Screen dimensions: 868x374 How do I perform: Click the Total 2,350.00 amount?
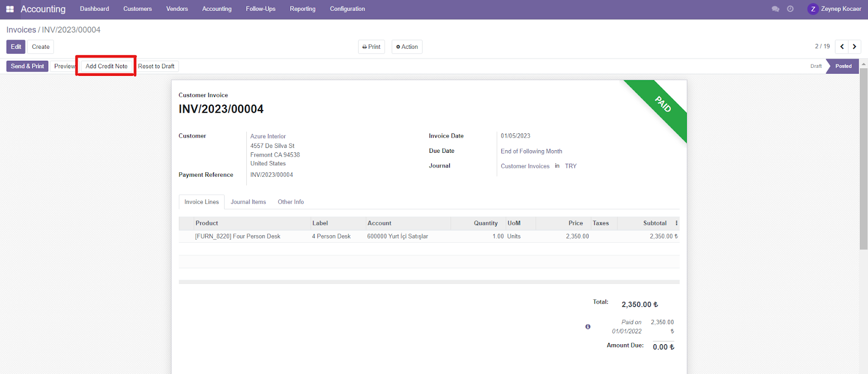(x=640, y=305)
